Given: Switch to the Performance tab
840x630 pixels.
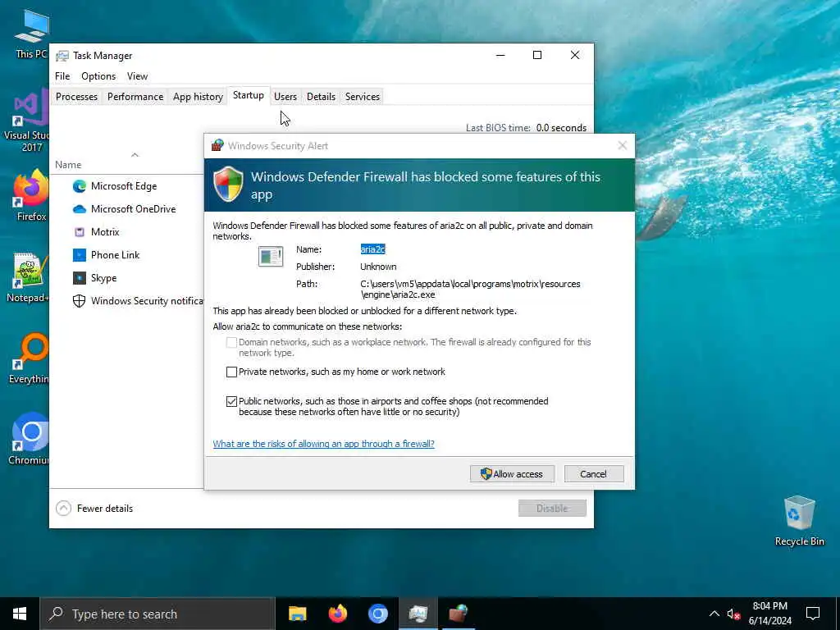Looking at the screenshot, I should click(x=135, y=97).
